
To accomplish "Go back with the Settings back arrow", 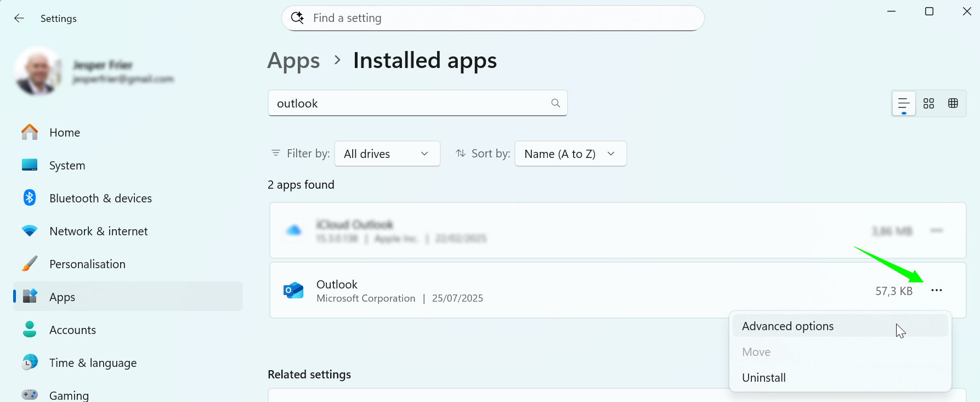I will click(19, 18).
